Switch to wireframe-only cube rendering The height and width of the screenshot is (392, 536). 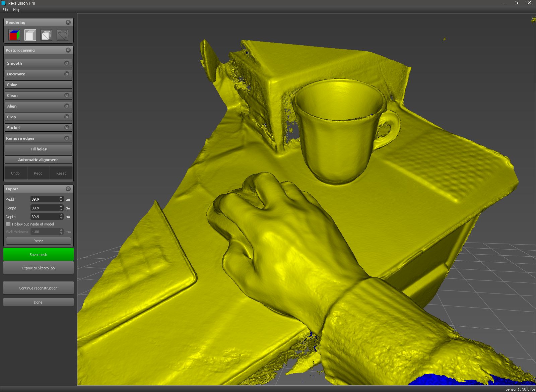click(62, 35)
